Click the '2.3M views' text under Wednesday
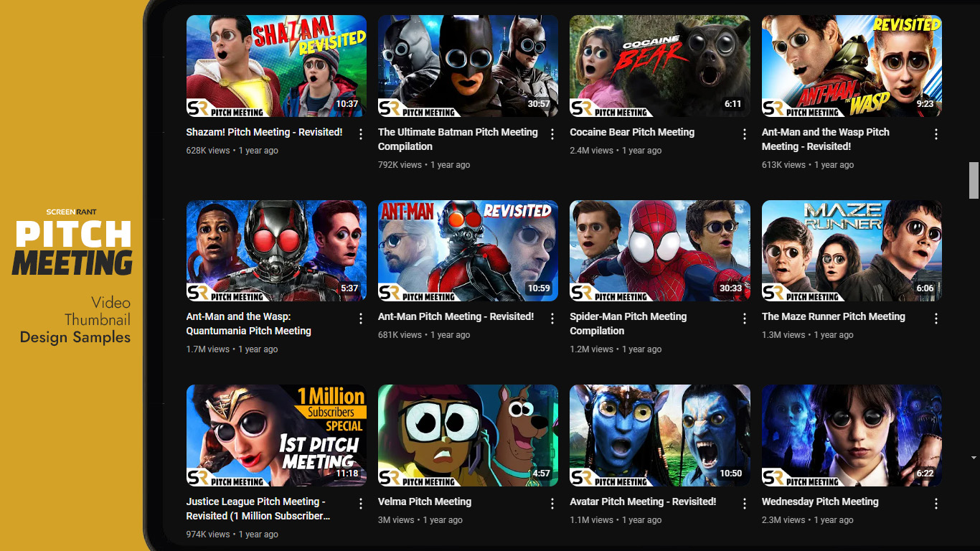 [x=783, y=520]
